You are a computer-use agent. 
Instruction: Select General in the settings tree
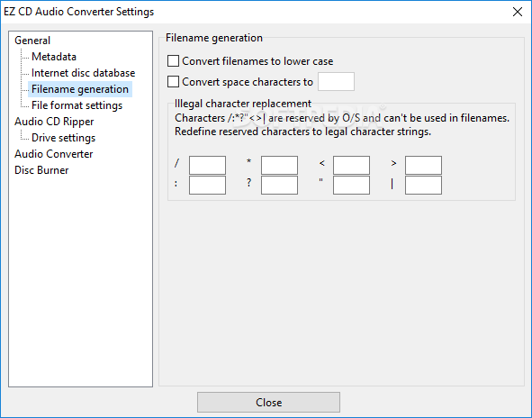click(x=32, y=41)
